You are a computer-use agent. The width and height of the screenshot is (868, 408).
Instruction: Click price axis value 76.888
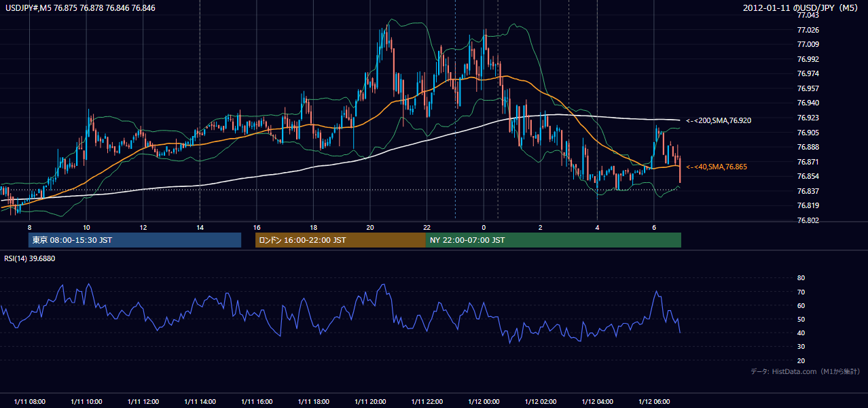pyautogui.click(x=807, y=147)
